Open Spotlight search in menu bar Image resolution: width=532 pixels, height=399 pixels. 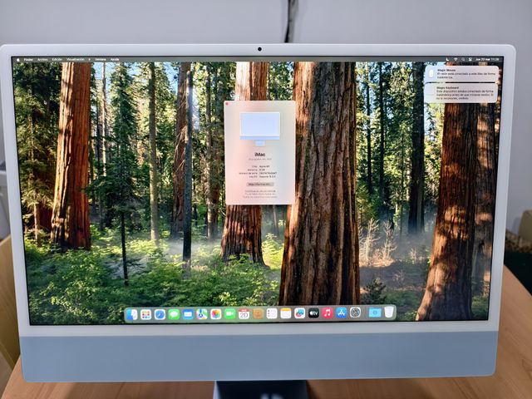click(463, 59)
